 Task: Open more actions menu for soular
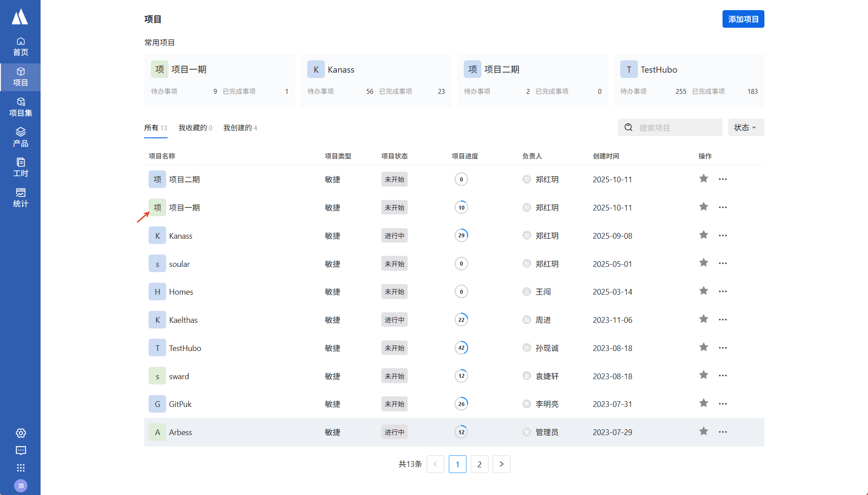point(723,263)
